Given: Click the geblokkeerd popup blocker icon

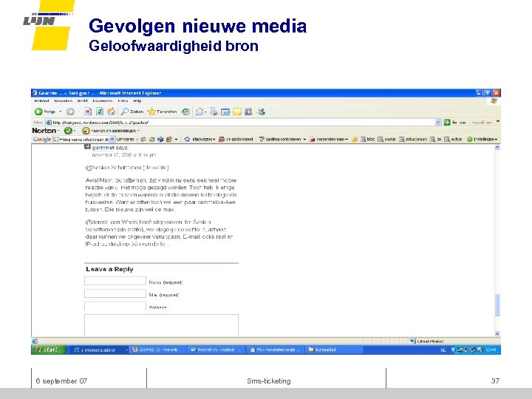Looking at the screenshot, I should click(222, 140).
